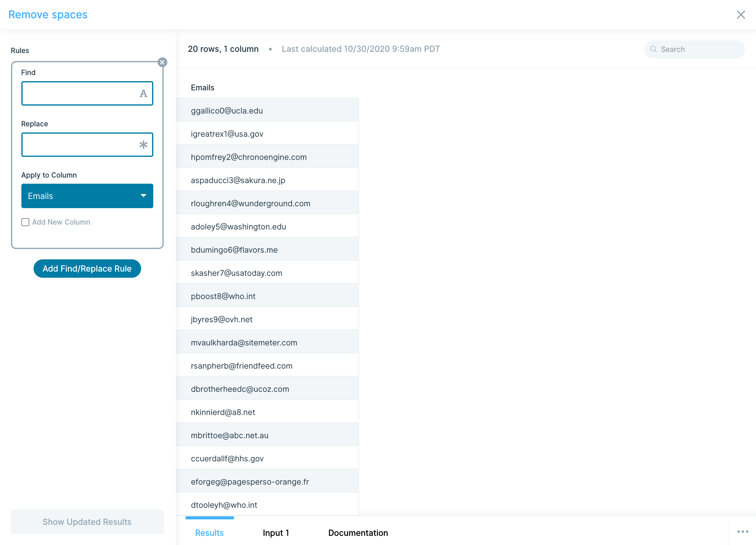756x545 pixels.
Task: Select row rsanpherb@friendfeed.com
Action: pyautogui.click(x=267, y=365)
